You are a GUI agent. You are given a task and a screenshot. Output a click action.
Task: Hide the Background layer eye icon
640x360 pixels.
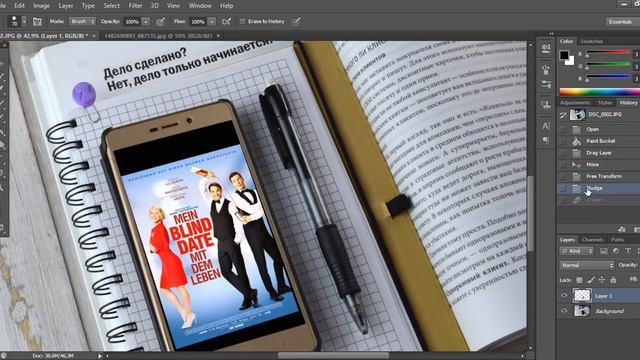564,311
